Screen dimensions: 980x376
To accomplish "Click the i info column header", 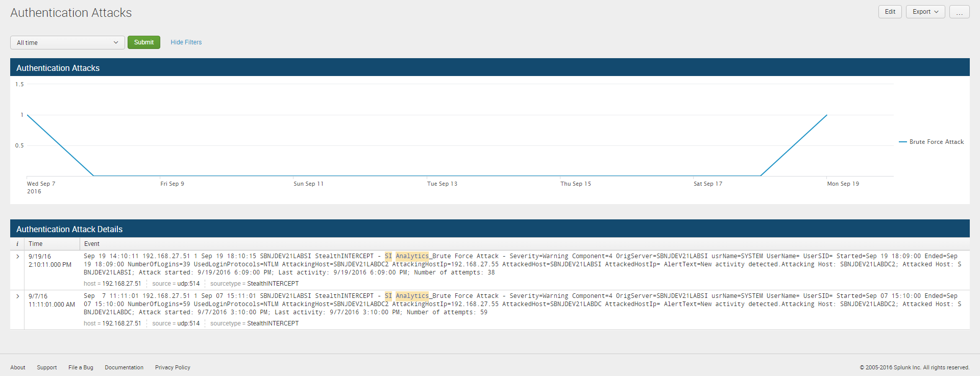I will pos(17,244).
